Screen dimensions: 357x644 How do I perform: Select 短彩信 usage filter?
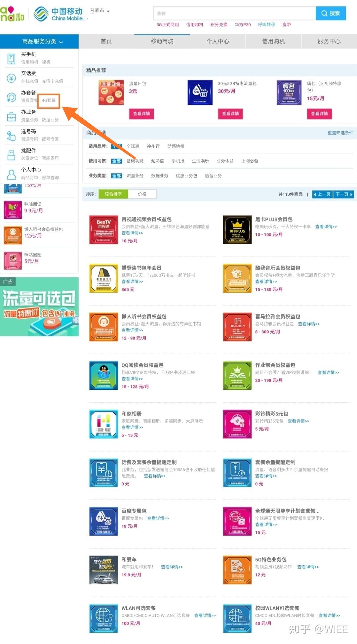pos(157,161)
